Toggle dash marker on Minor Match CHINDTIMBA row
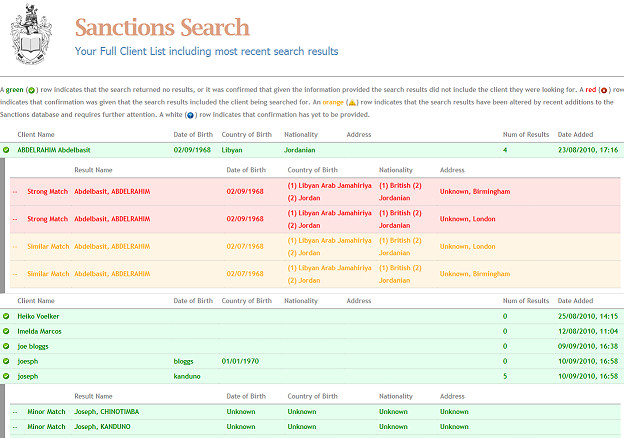This screenshot has height=438, width=624. (14, 411)
